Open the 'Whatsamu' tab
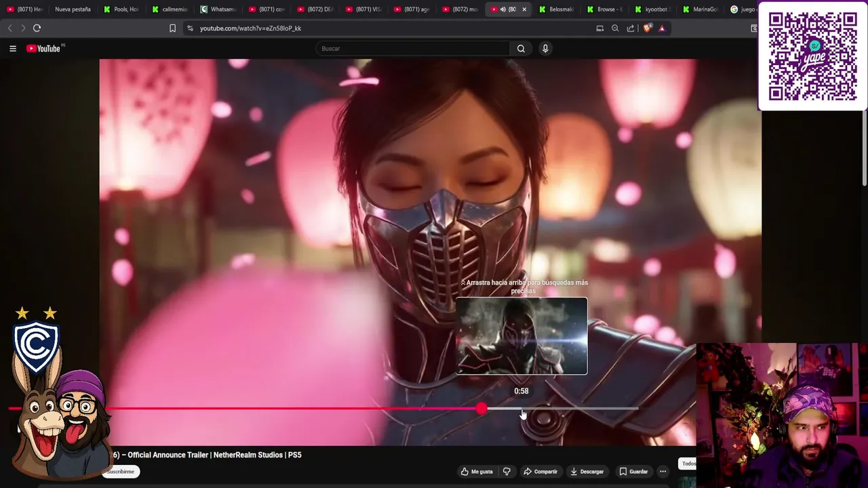The width and height of the screenshot is (868, 488). [218, 9]
